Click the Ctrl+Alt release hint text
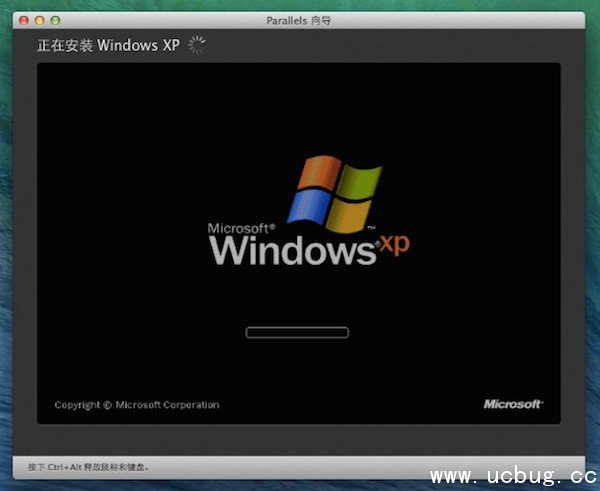The width and height of the screenshot is (600, 491). pyautogui.click(x=88, y=467)
